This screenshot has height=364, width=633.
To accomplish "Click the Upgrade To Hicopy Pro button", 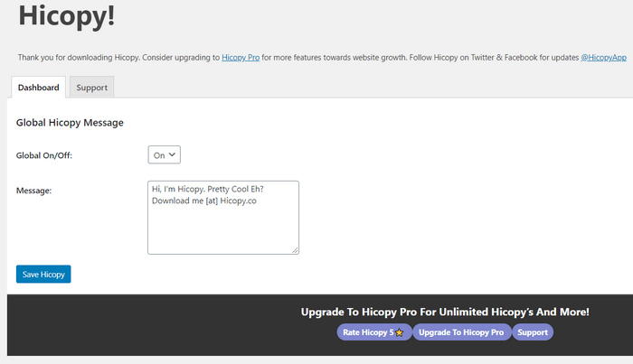I will click(x=461, y=332).
